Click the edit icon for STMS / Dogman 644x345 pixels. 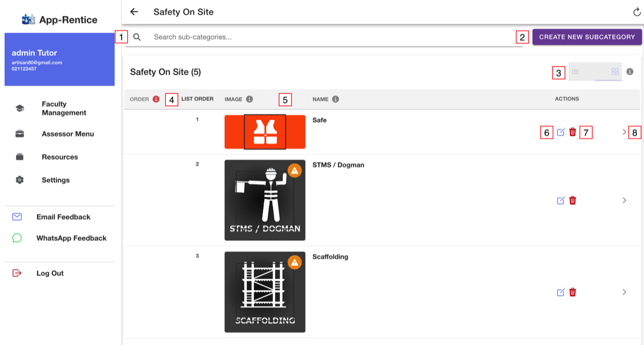coord(561,200)
